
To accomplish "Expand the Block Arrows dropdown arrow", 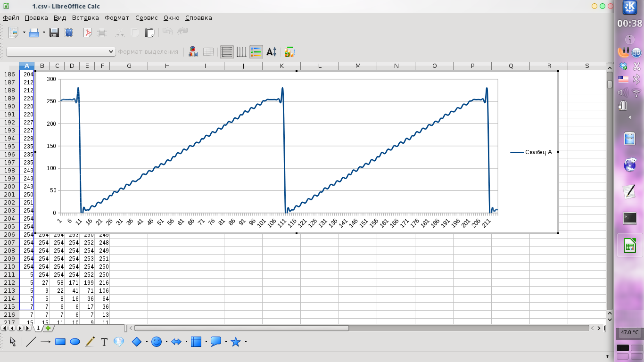I will [186, 342].
